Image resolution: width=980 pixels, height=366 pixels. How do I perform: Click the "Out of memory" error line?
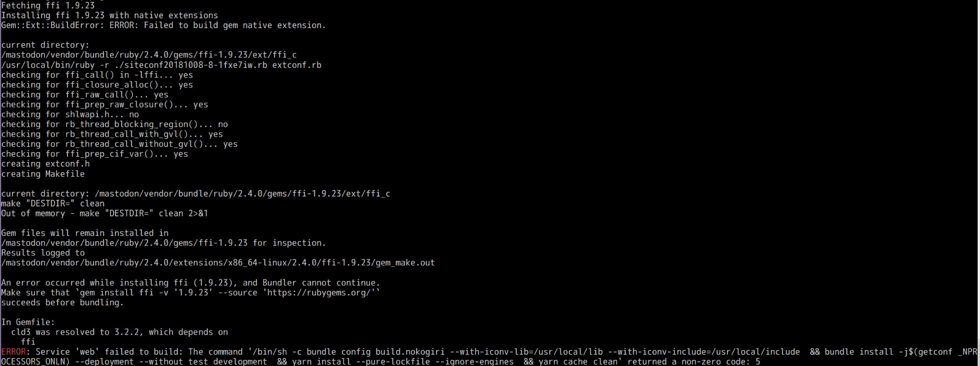pos(104,213)
